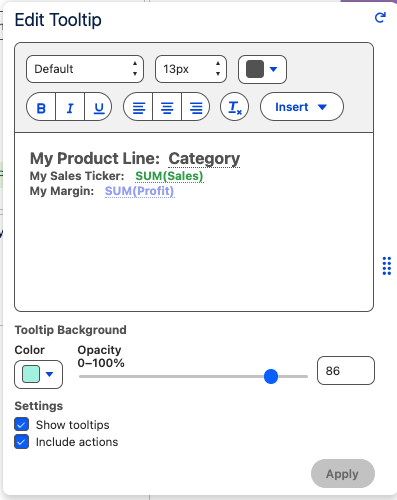Open tooltip background color dropdown
The image size is (397, 500).
click(38, 374)
